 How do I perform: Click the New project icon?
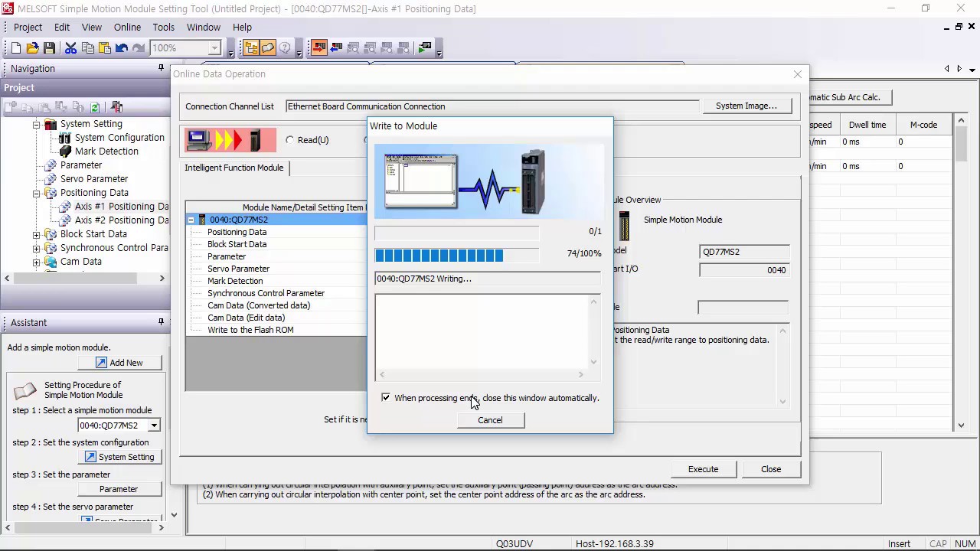pos(16,48)
